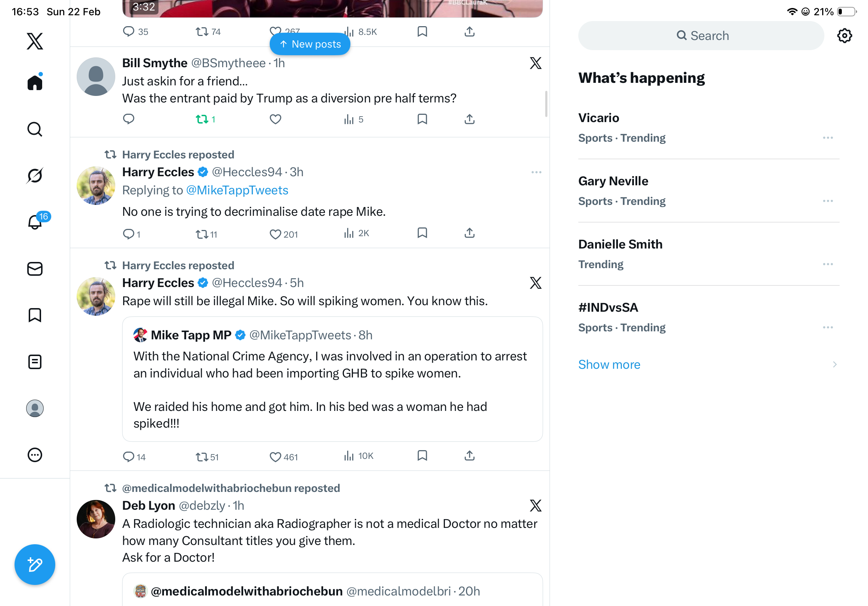
Task: Open the More menu in sidebar
Action: click(x=35, y=455)
